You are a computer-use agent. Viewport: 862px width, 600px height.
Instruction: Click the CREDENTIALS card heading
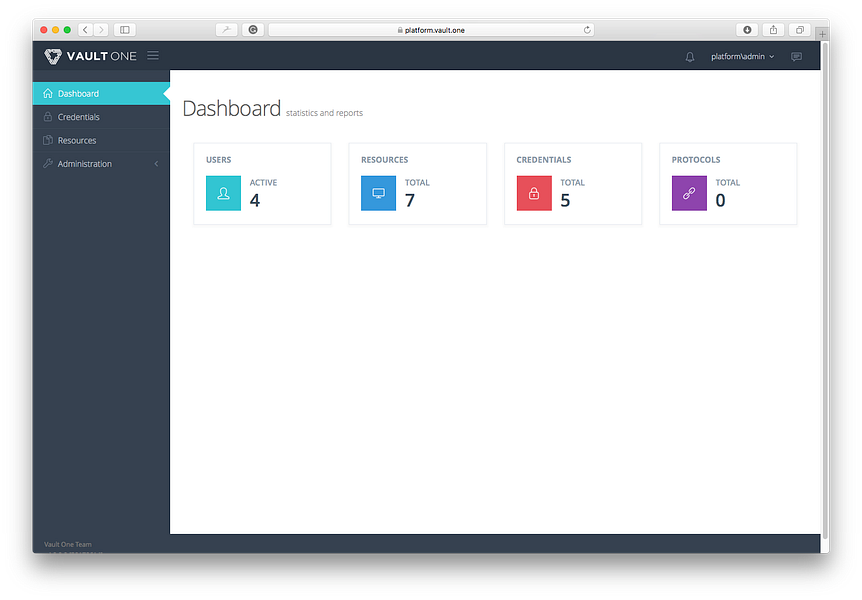pyautogui.click(x=543, y=159)
